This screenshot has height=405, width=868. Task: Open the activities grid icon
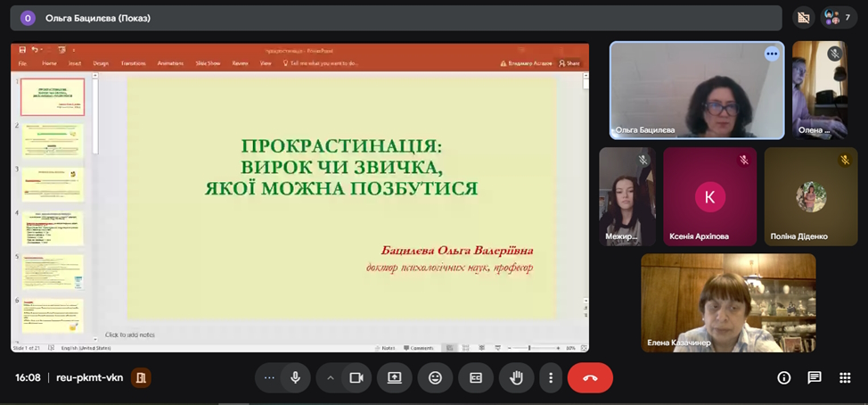pyautogui.click(x=845, y=377)
